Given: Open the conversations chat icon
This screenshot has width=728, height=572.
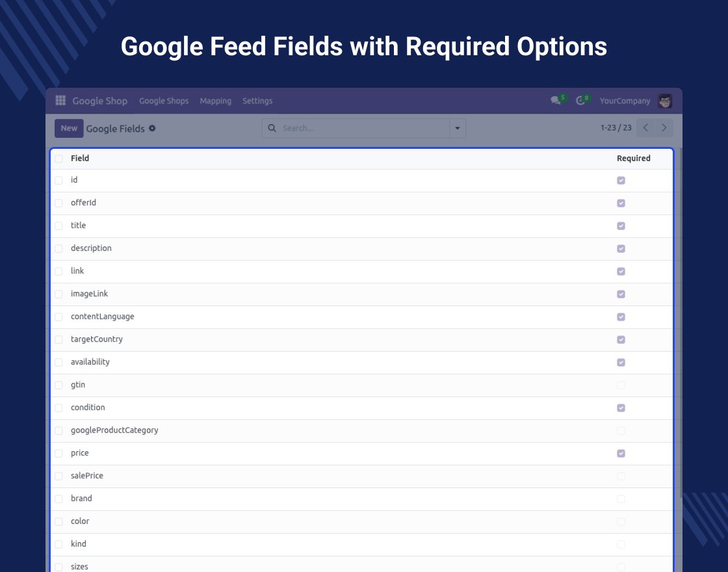Looking at the screenshot, I should pos(555,100).
